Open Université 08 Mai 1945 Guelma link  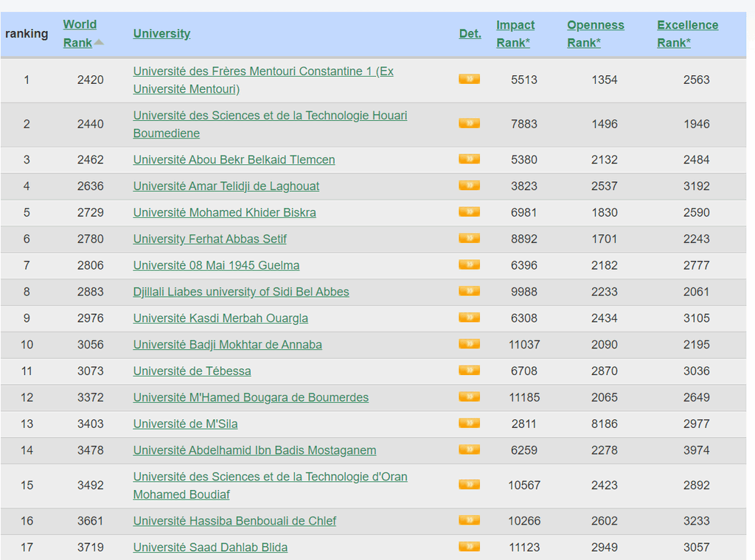tap(216, 265)
